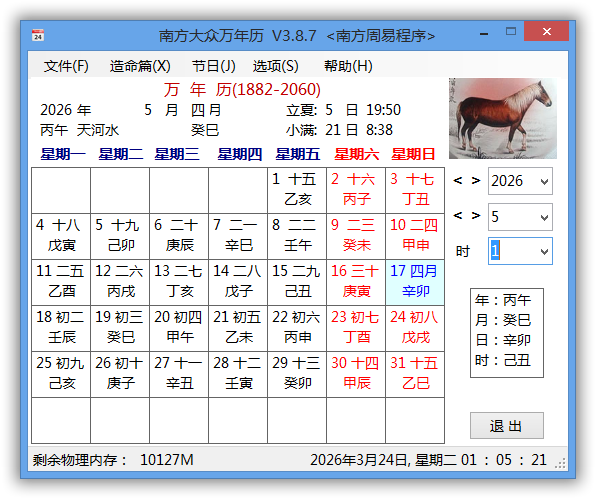
Task: Go to next year with the right arrow
Action: (476, 181)
